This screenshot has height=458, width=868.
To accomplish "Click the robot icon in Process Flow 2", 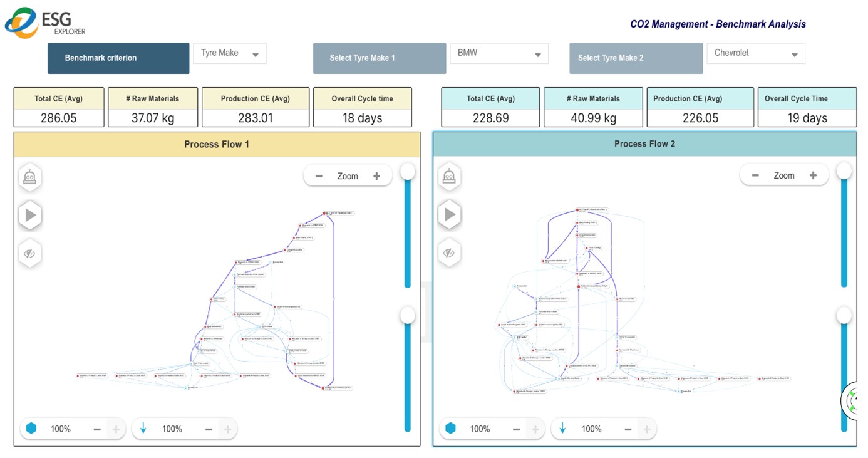I will pyautogui.click(x=449, y=177).
